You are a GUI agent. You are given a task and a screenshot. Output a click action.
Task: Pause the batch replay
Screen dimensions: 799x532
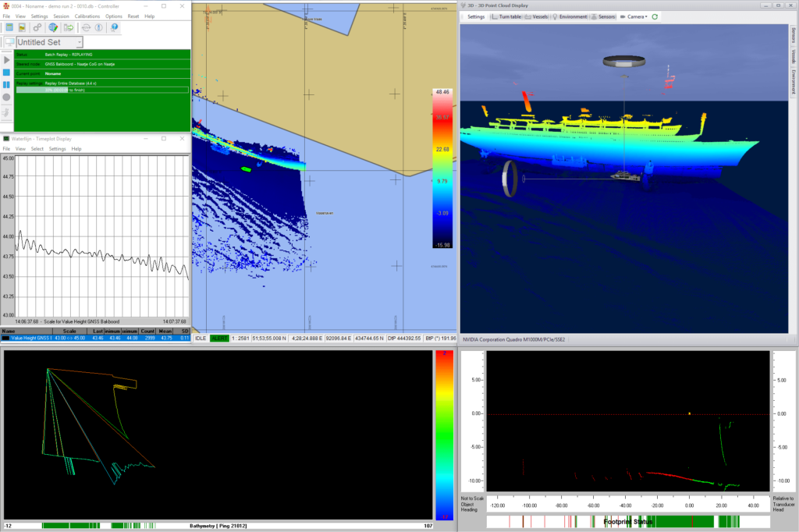coord(7,84)
